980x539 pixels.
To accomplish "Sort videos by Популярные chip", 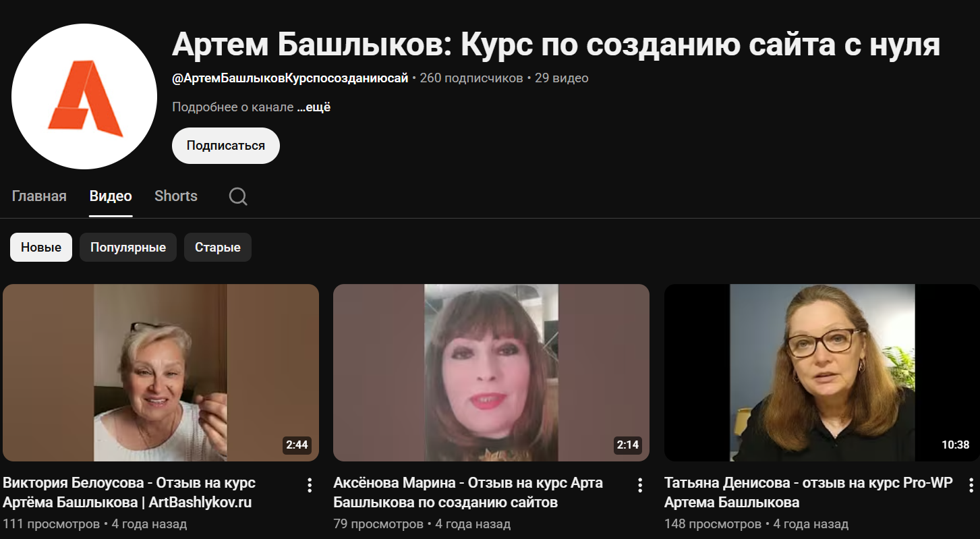I will pyautogui.click(x=128, y=248).
